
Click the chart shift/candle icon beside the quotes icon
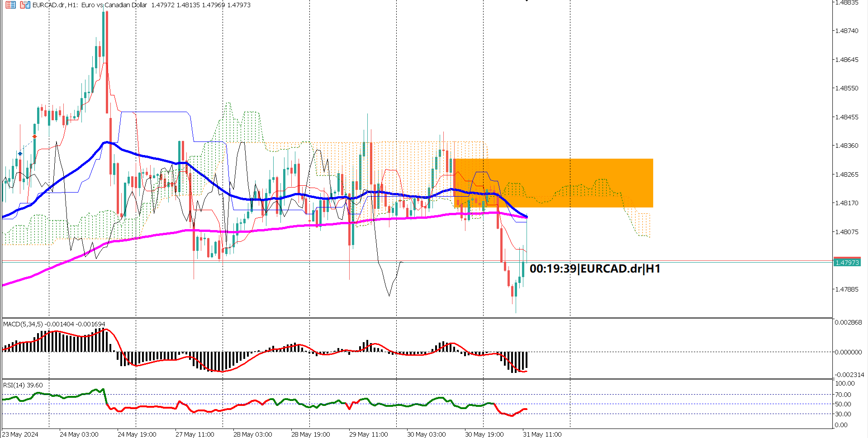pos(25,5)
